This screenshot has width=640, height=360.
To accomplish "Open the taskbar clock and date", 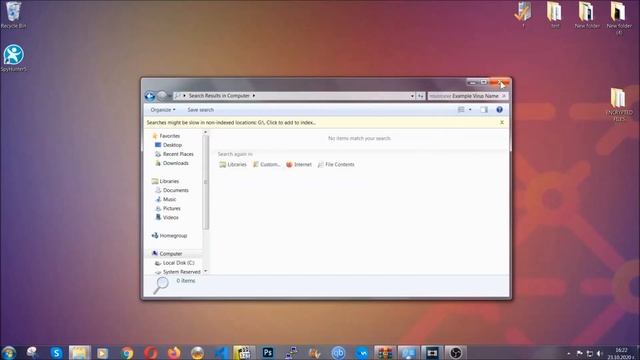I will coord(621,353).
